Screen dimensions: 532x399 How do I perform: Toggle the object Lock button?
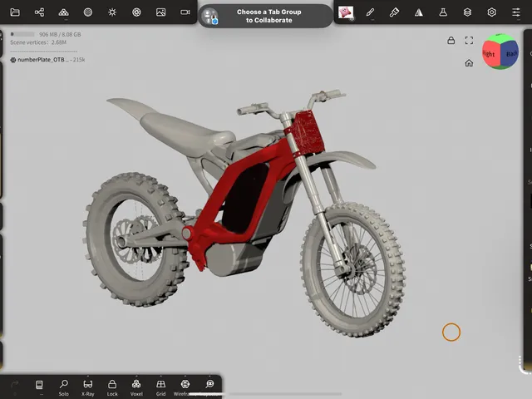[112, 387]
